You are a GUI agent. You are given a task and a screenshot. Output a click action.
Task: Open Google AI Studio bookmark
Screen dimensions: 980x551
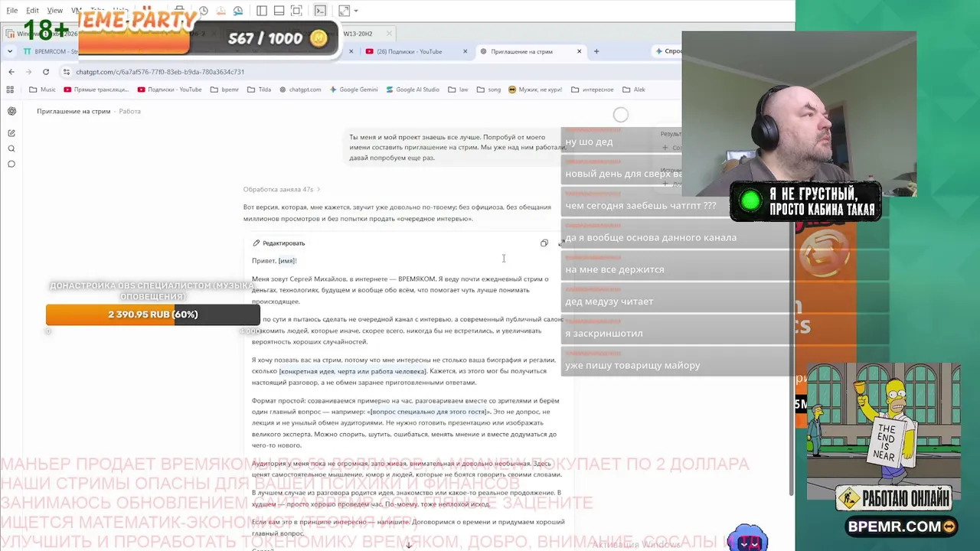click(413, 90)
